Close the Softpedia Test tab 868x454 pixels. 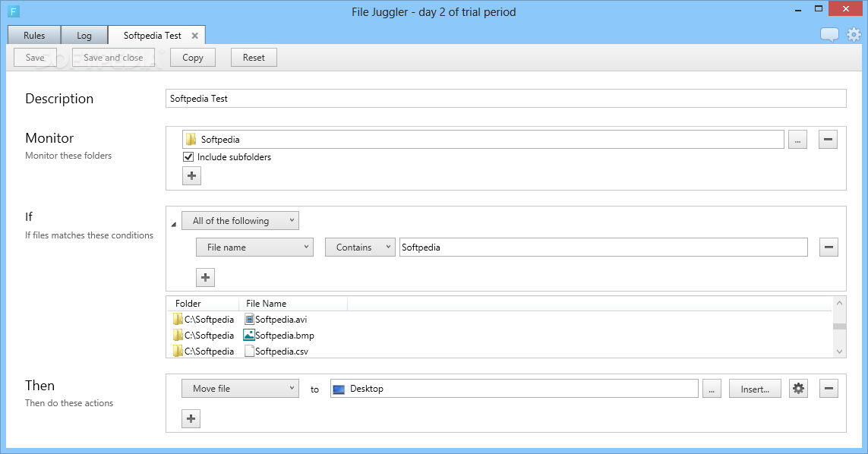pos(195,36)
